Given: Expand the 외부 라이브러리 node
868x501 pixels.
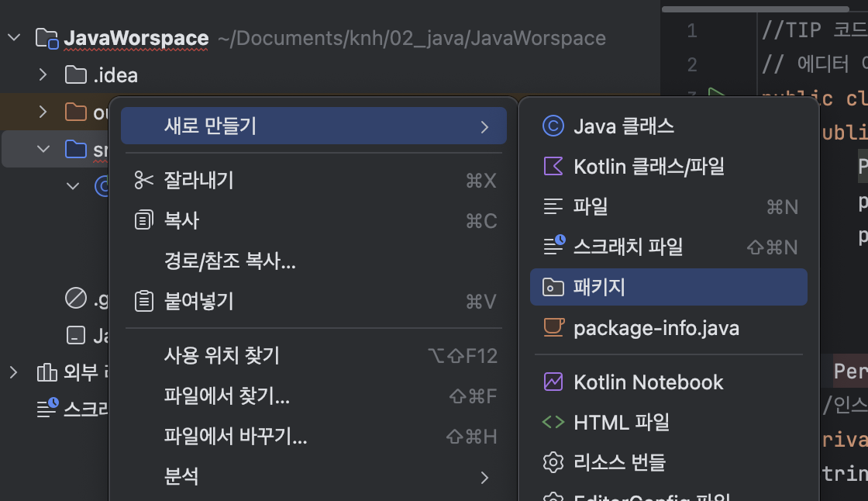Looking at the screenshot, I should (x=14, y=372).
